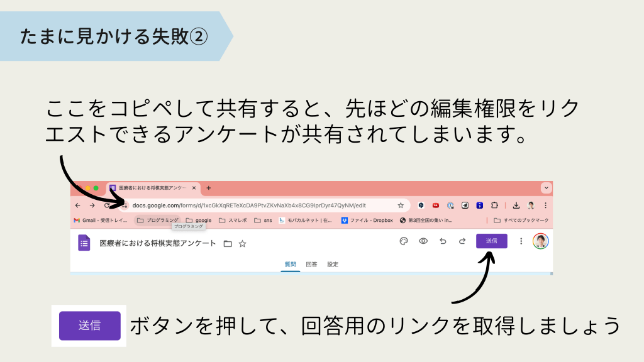Screen dimensions: 644x362
Task: Click the purple 送信 button in the form header
Action: [491, 241]
